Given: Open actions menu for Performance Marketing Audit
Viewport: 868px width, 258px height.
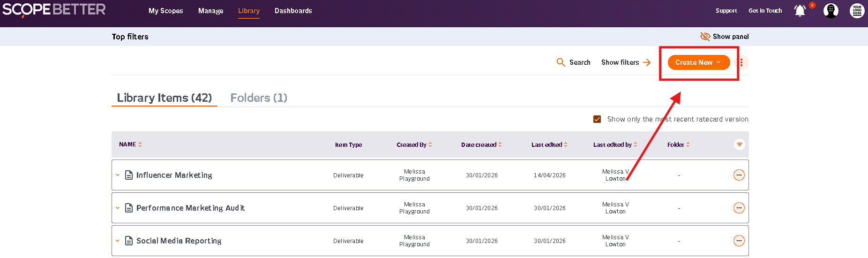Looking at the screenshot, I should click(739, 208).
